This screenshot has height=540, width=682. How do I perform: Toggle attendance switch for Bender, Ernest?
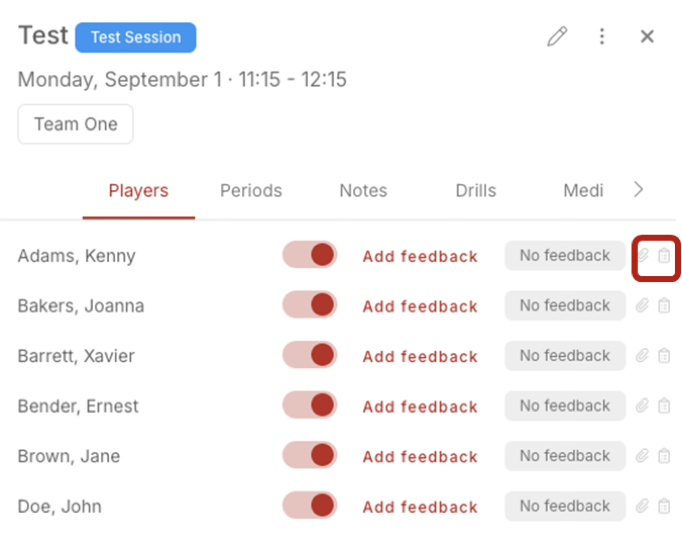pos(310,405)
